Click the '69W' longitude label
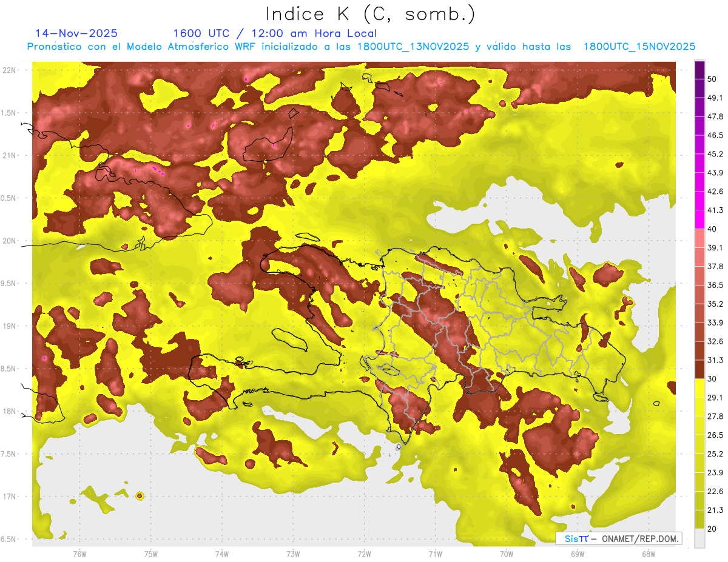This screenshot has height=562, width=728. coord(578,554)
